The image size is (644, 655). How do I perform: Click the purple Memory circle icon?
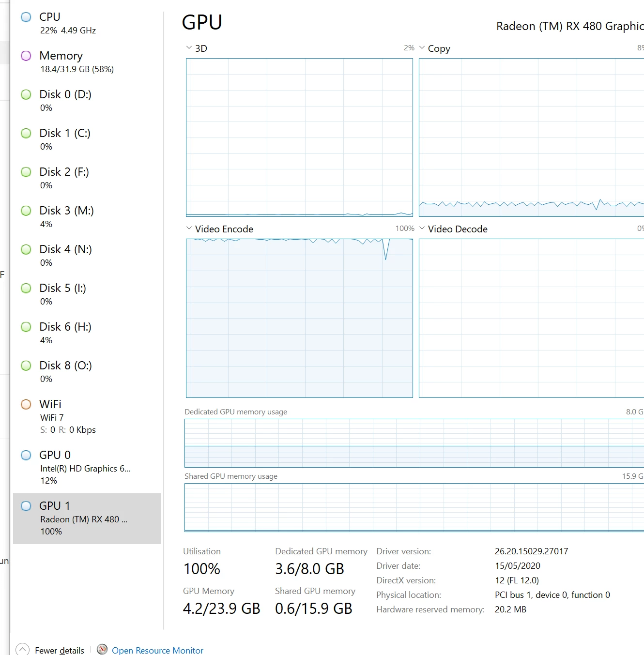26,56
